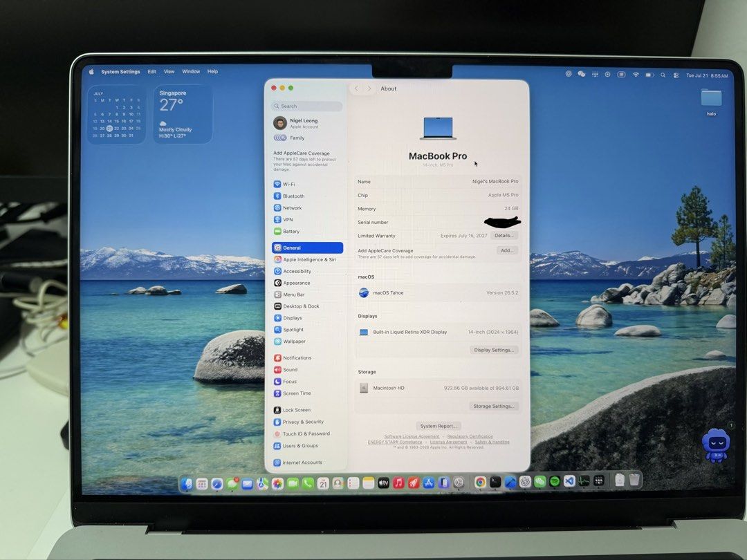The image size is (747, 560).
Task: Click the Macintosh HD storage row
Action: 438,388
